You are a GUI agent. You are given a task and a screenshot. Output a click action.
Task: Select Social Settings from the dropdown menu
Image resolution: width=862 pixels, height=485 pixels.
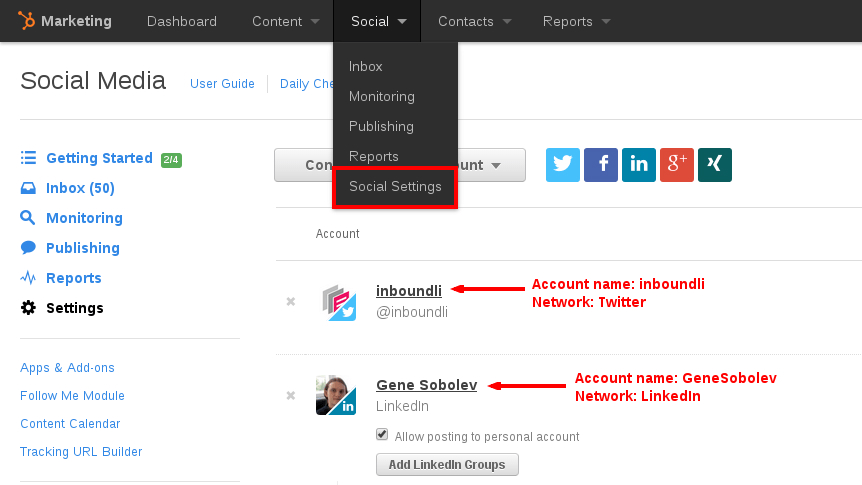395,186
